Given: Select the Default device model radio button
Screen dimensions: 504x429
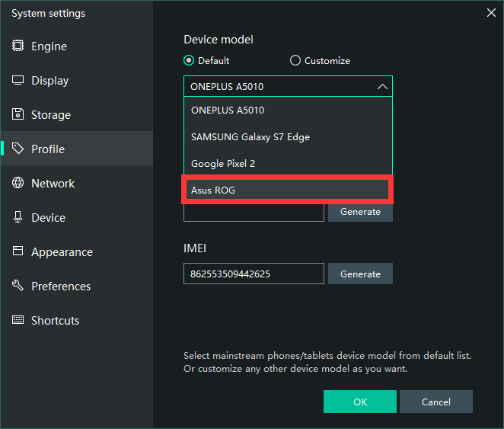Looking at the screenshot, I should pyautogui.click(x=189, y=61).
